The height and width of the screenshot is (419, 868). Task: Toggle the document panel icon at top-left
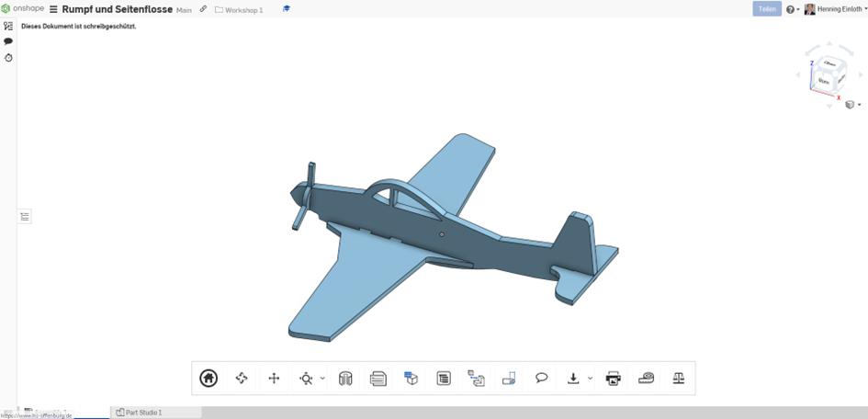coord(8,26)
